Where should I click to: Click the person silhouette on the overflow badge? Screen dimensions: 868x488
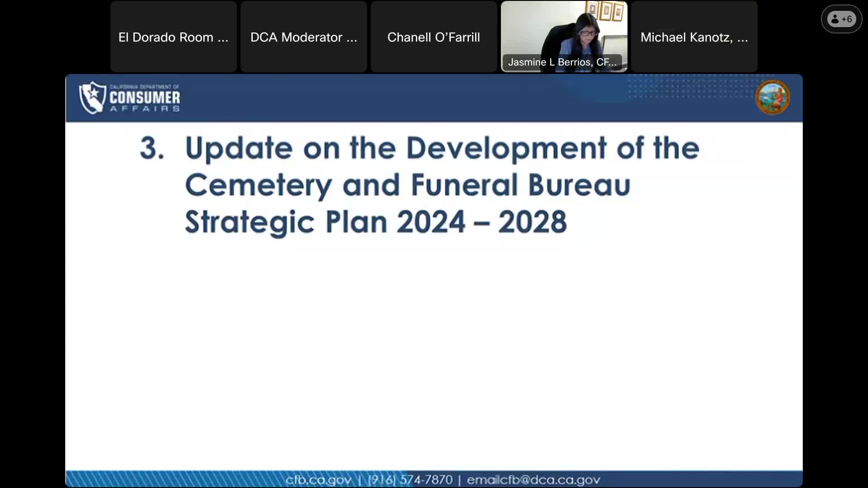coord(835,19)
